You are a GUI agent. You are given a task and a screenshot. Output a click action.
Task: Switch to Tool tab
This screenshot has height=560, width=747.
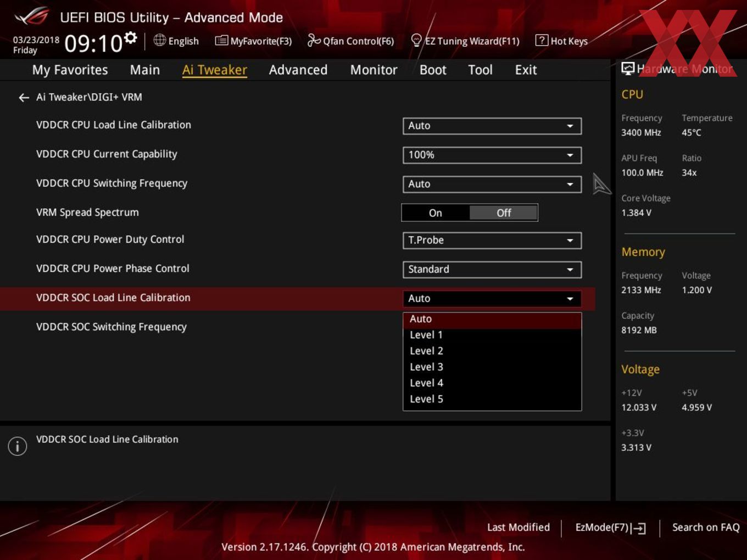point(480,70)
